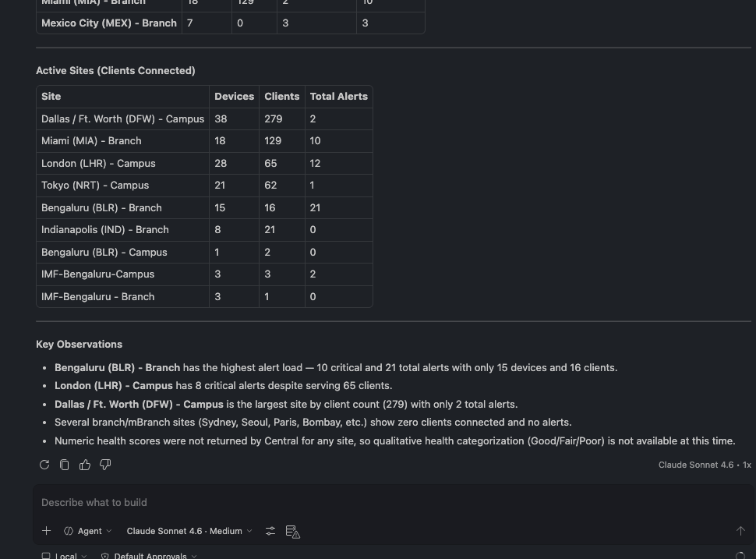Open the settings sliders icon beside model selector
The image size is (756, 559).
coord(270,531)
